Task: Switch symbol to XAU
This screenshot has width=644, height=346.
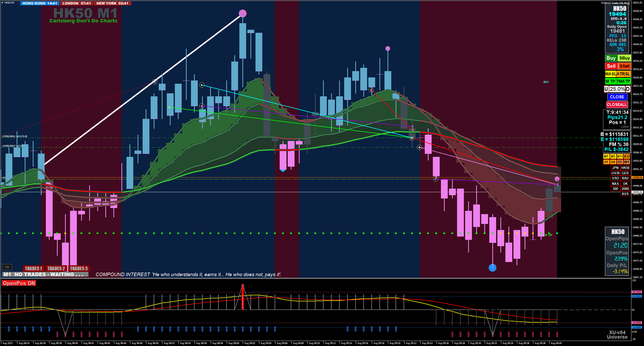Action: tap(625, 178)
